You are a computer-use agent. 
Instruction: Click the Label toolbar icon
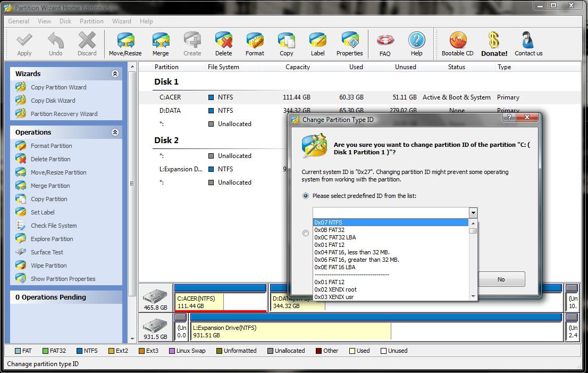pyautogui.click(x=317, y=40)
